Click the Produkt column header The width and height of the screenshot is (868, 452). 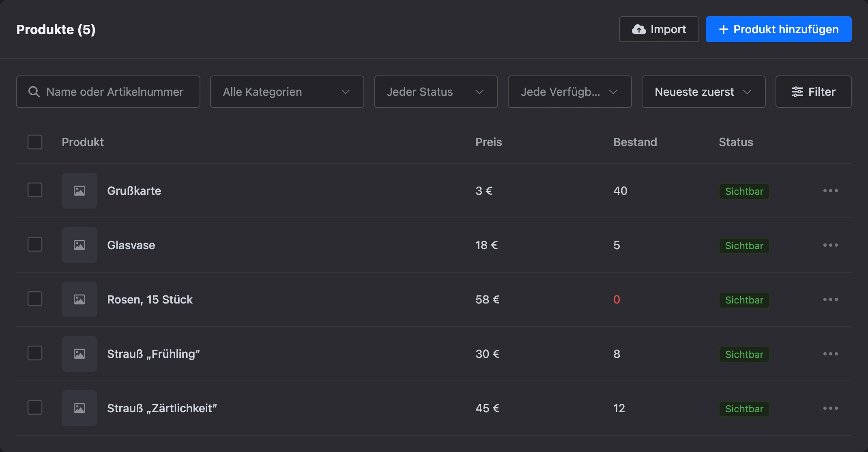point(83,142)
